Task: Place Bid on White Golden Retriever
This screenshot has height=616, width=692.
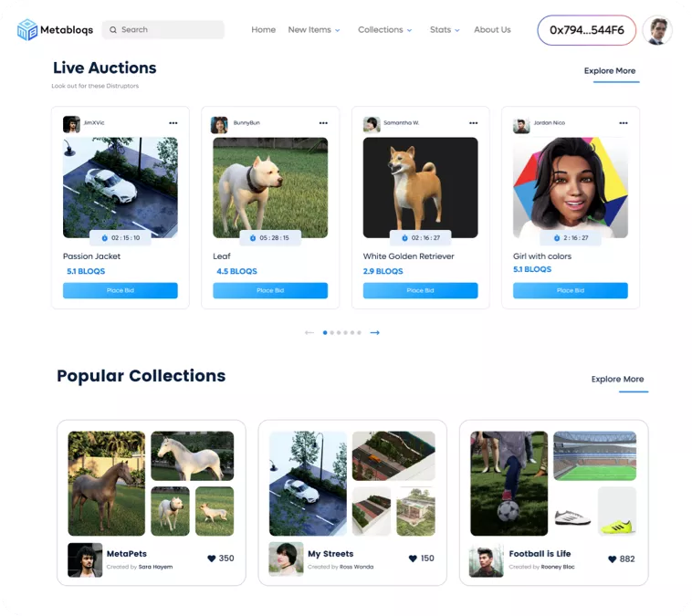Action: [x=420, y=290]
